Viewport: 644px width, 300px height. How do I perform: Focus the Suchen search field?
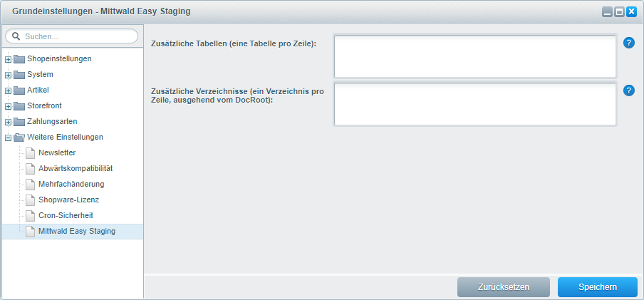(x=71, y=36)
